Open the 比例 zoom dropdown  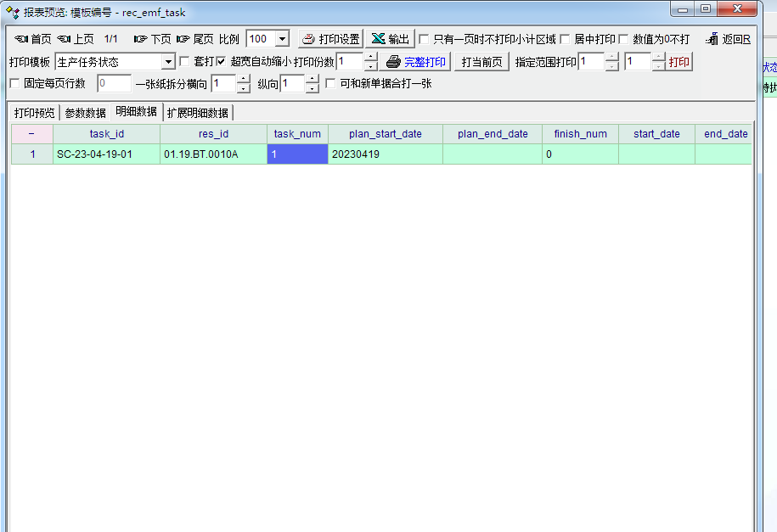[282, 39]
